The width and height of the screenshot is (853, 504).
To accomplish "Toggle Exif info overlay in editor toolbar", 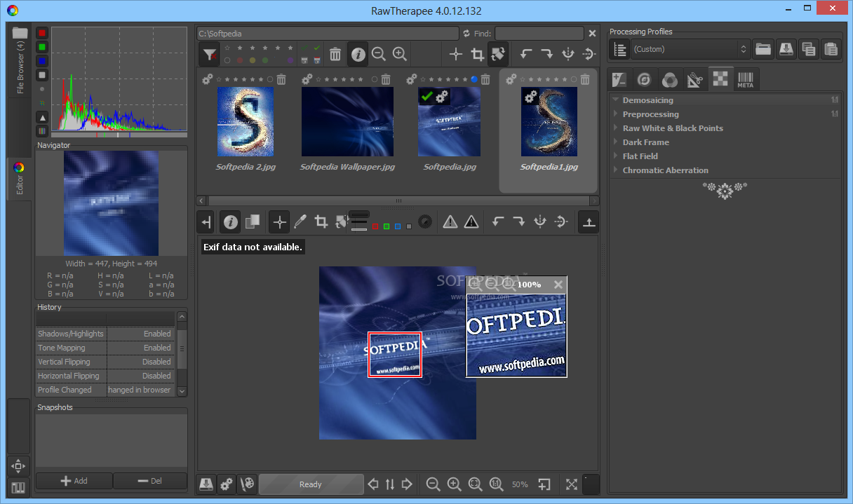I will (229, 222).
